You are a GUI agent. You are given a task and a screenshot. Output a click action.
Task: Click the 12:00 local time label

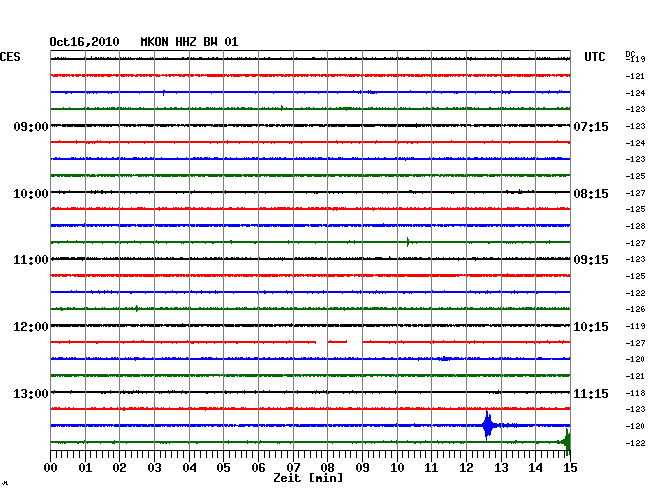click(31, 327)
